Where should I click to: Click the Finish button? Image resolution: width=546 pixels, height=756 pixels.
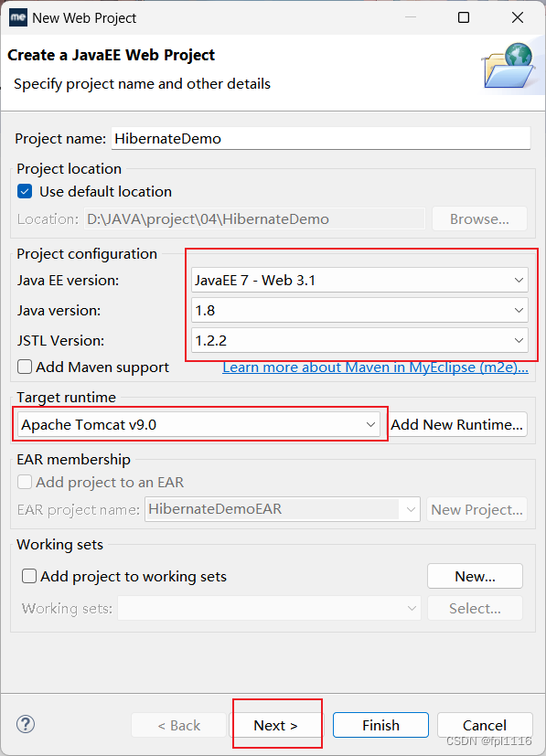point(380,725)
